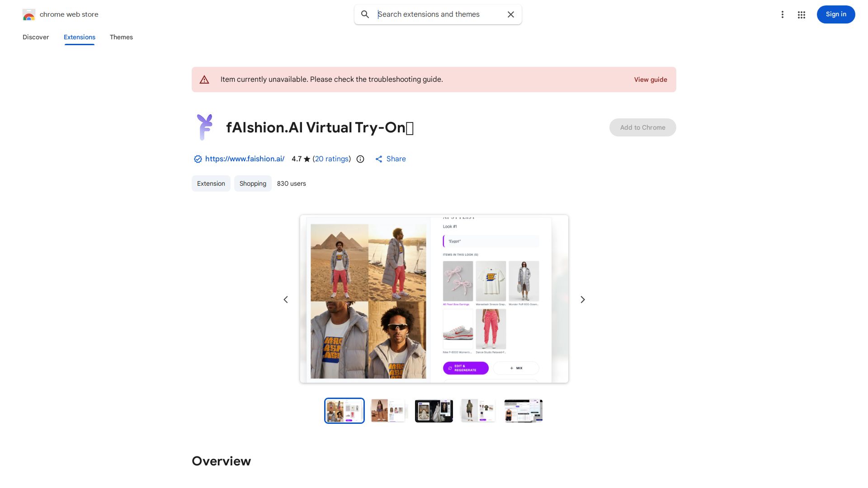Open the 20 ratings link

(x=332, y=159)
